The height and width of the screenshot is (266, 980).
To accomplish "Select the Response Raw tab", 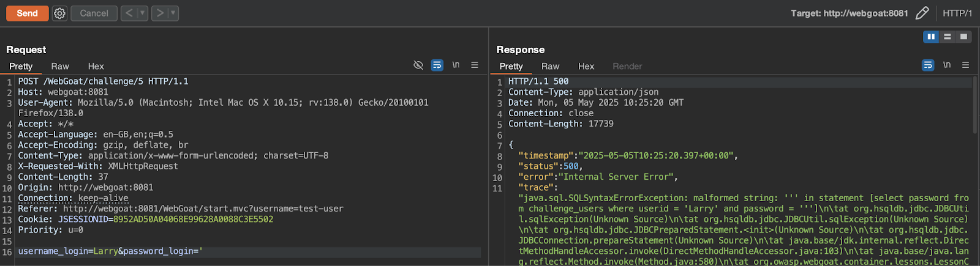I will (x=551, y=66).
